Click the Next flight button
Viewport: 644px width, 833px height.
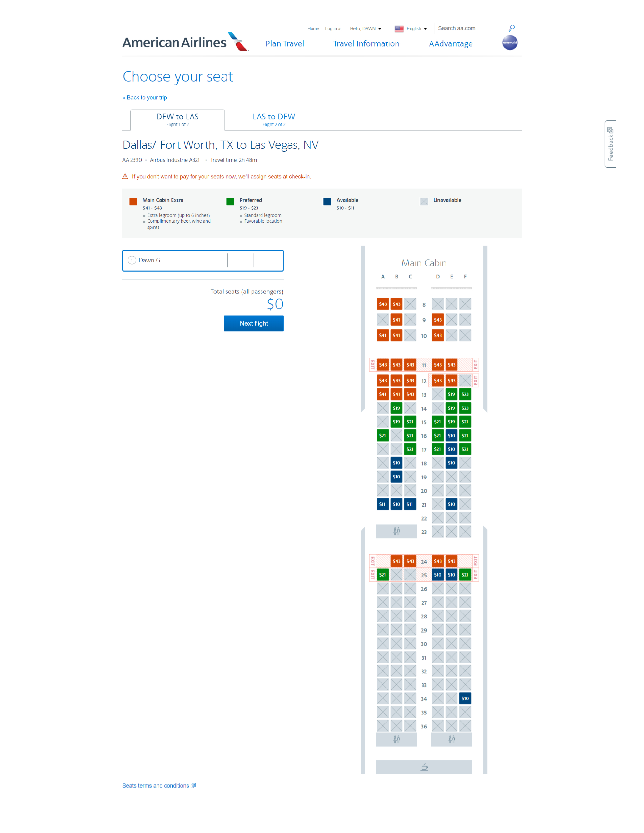(253, 323)
